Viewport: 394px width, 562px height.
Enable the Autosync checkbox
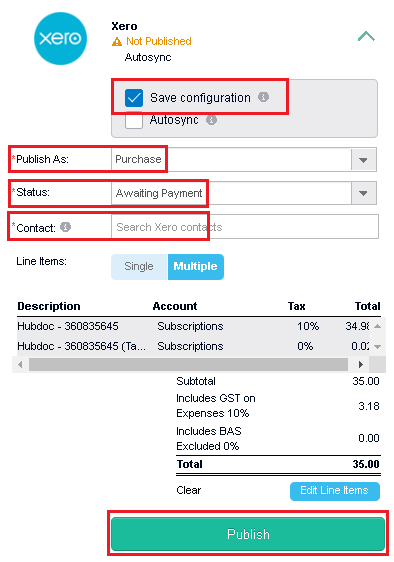point(134,120)
